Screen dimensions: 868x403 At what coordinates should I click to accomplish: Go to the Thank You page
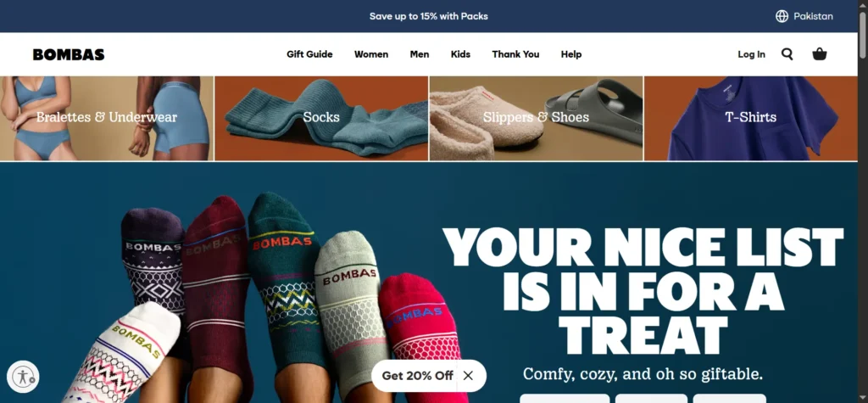coord(515,54)
